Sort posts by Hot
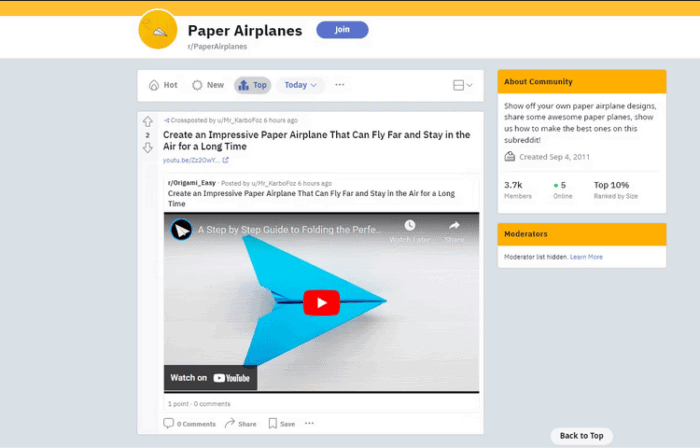Screen dimensions: 700x448 163,85
